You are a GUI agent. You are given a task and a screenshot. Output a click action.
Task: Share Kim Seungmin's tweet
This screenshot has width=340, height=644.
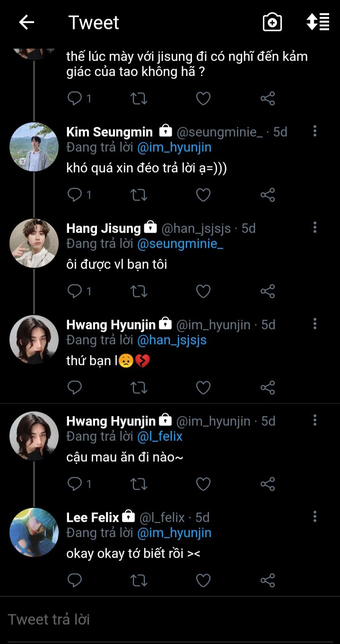click(268, 195)
